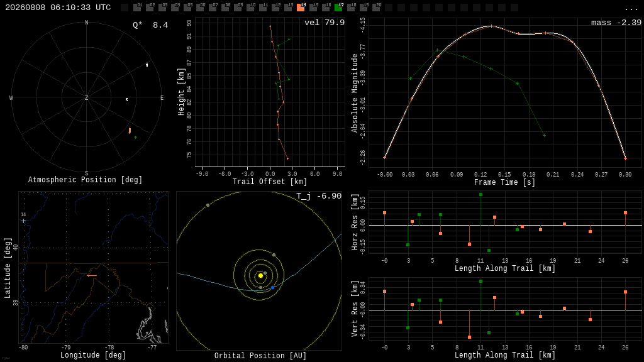The image size is (644, 362).
Task: Click green horizontal residual marker near 11 km
Action: coord(480,195)
